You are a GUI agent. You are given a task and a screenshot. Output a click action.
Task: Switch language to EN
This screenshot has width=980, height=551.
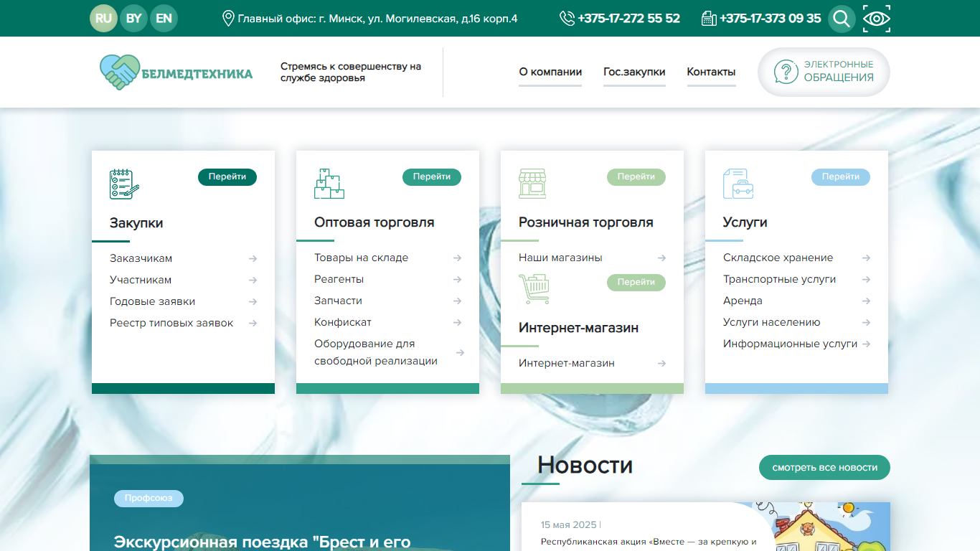[164, 18]
